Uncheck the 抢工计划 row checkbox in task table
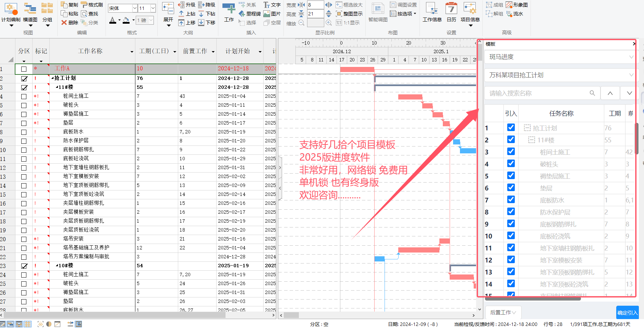 [x=24, y=79]
